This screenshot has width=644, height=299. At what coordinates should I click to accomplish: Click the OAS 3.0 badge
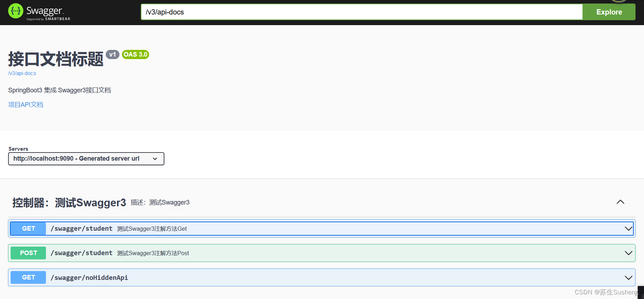[x=135, y=54]
